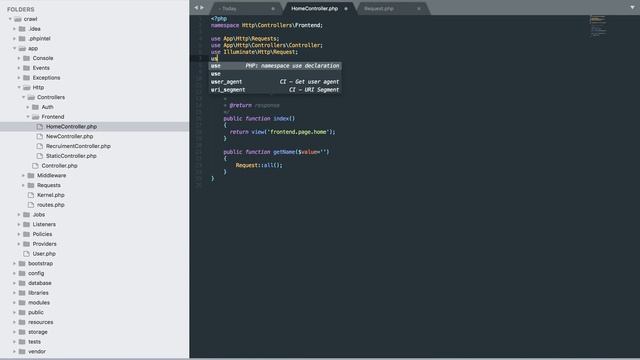Collapse the app folder arrow

pos(14,49)
